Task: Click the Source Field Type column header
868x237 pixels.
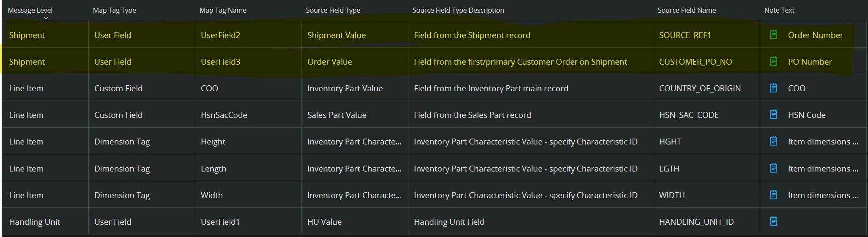Action: (x=333, y=10)
